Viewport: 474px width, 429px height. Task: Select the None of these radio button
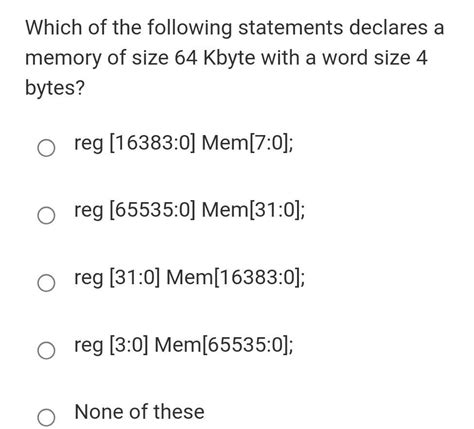(x=46, y=417)
